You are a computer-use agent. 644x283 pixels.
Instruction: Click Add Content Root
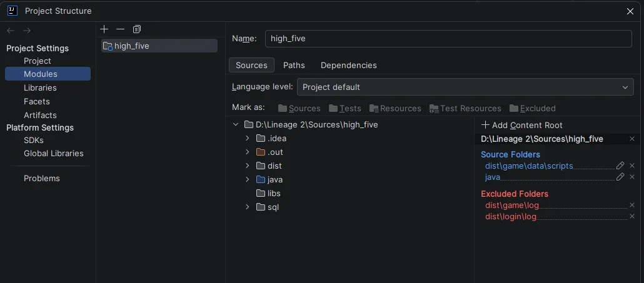(x=521, y=125)
